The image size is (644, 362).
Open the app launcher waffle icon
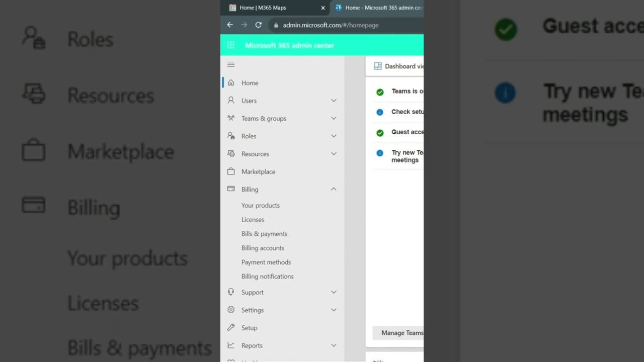tap(231, 45)
